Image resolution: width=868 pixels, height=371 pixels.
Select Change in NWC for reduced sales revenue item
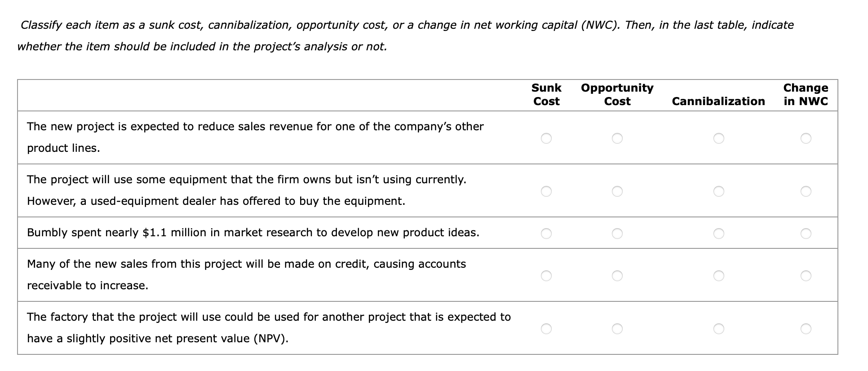click(x=806, y=138)
